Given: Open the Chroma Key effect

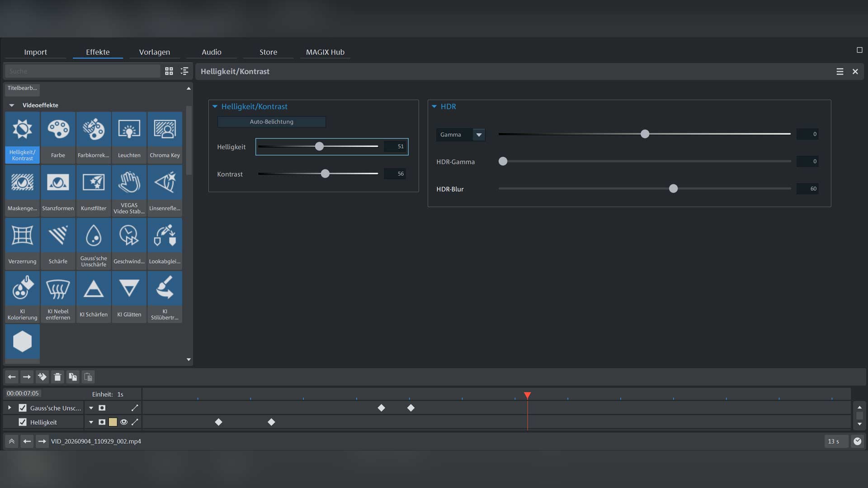Looking at the screenshot, I should coord(165,137).
